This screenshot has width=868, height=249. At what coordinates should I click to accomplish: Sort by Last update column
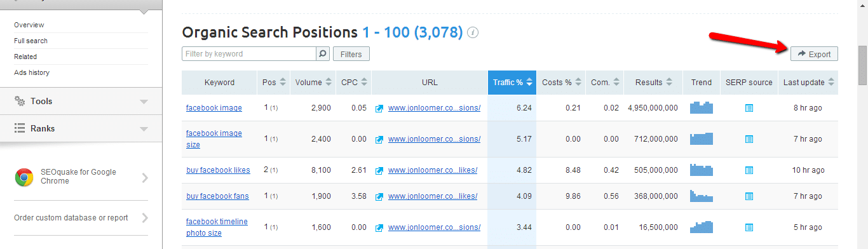tap(808, 82)
